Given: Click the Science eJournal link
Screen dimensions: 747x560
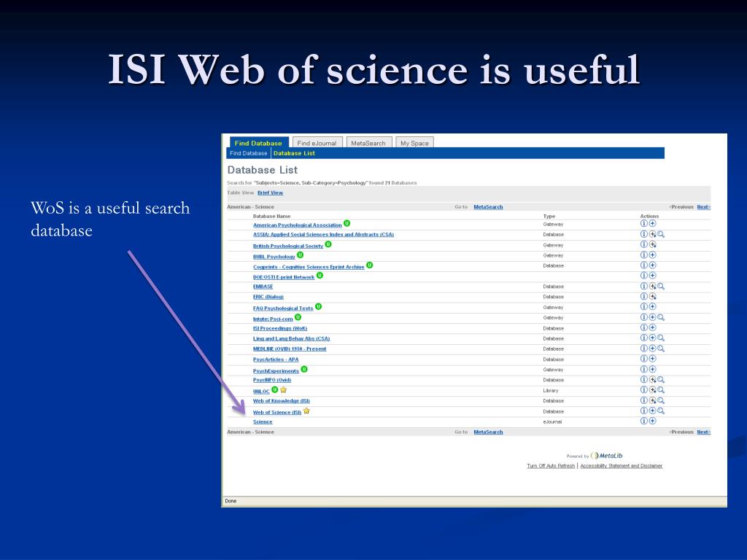Looking at the screenshot, I should click(x=263, y=422).
